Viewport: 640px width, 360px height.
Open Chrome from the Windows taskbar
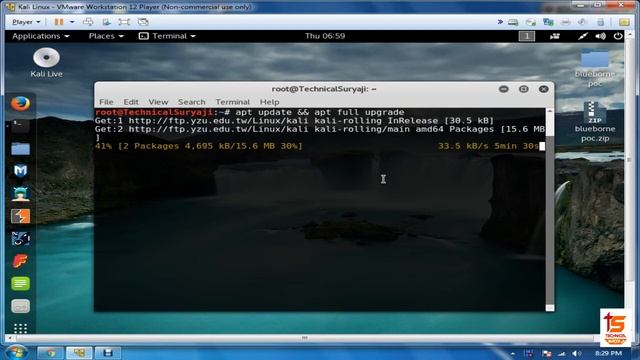(x=50, y=353)
